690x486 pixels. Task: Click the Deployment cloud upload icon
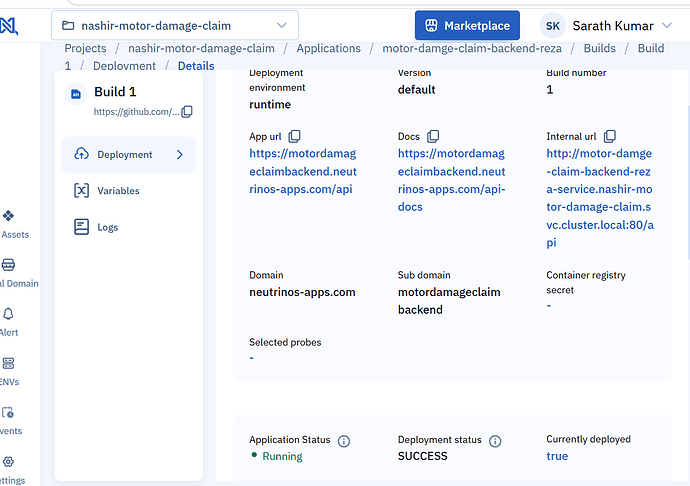tap(81, 154)
